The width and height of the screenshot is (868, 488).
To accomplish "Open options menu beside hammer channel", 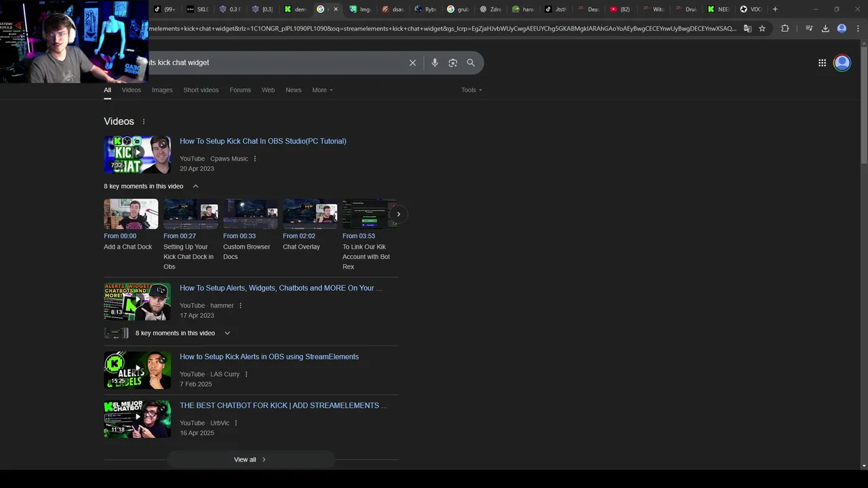I will tap(240, 306).
